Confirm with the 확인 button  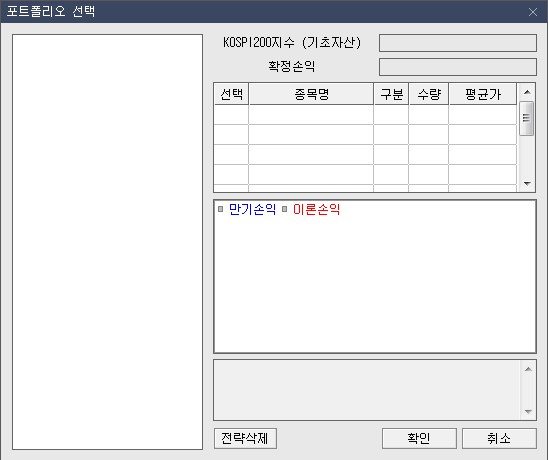419,438
